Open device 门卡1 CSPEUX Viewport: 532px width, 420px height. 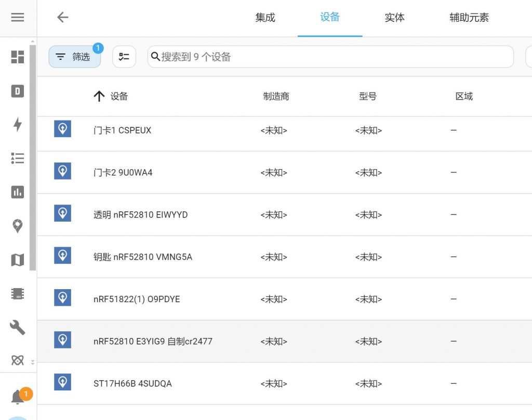(123, 130)
